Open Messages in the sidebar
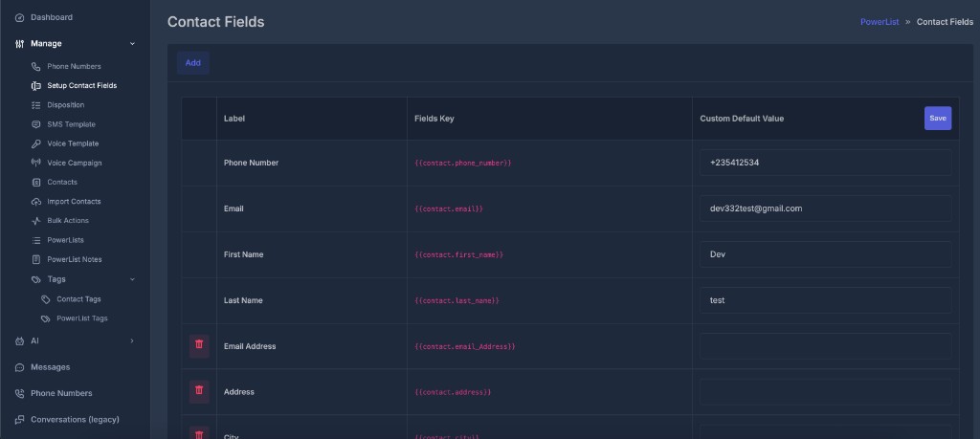This screenshot has height=439, width=980. (51, 367)
